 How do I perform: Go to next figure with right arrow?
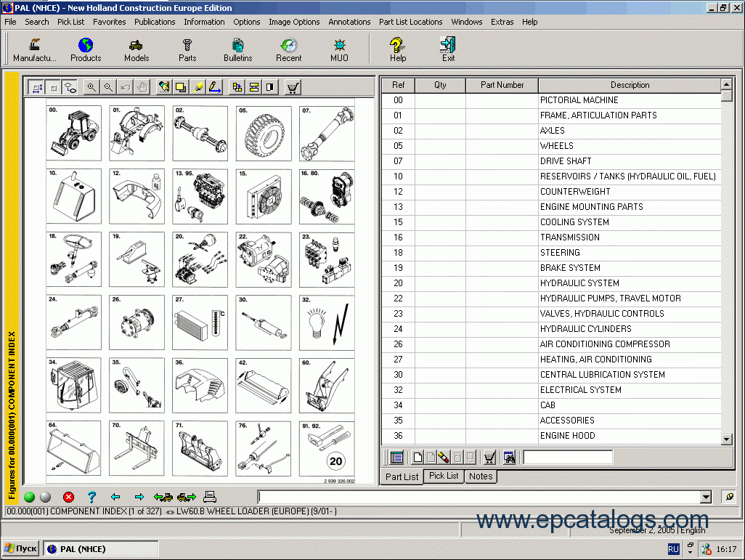139,497
